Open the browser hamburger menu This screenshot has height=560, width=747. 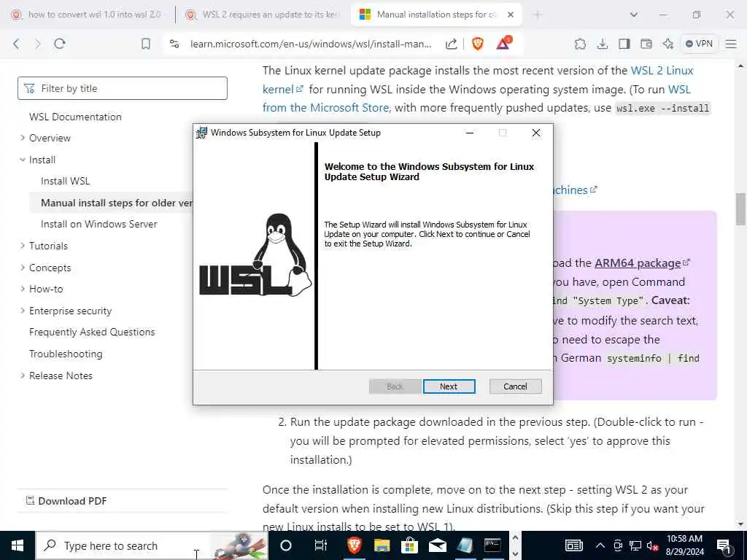731,44
